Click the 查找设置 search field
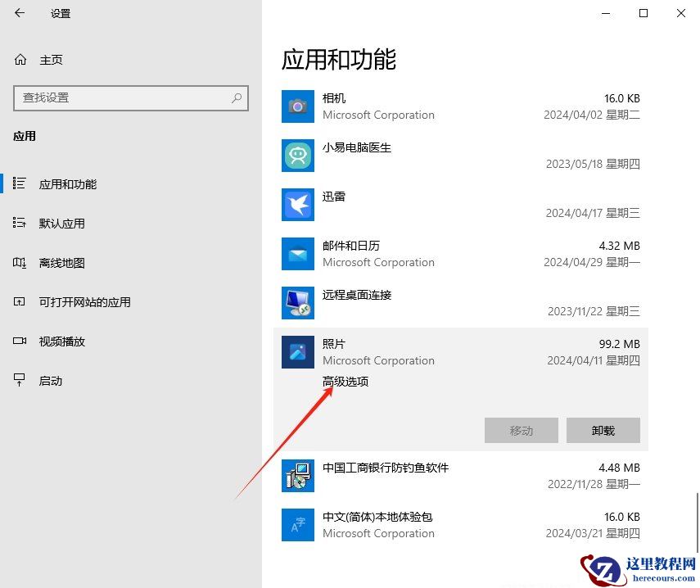700x588 pixels. (131, 98)
